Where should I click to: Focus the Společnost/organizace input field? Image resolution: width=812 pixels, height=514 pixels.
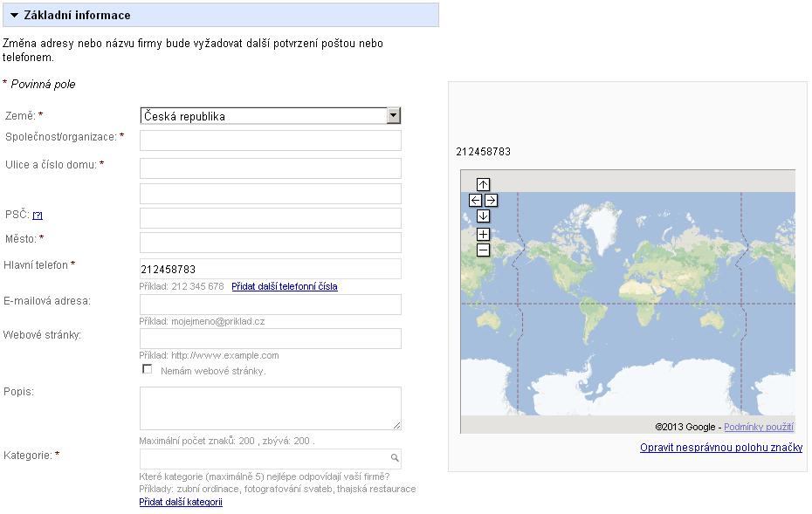point(271,140)
